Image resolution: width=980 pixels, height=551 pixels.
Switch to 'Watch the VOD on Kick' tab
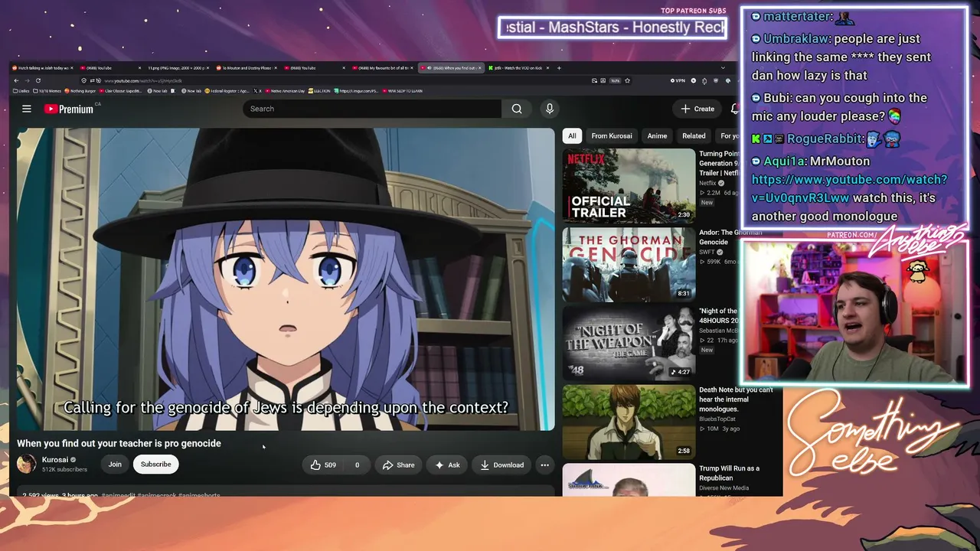click(518, 68)
